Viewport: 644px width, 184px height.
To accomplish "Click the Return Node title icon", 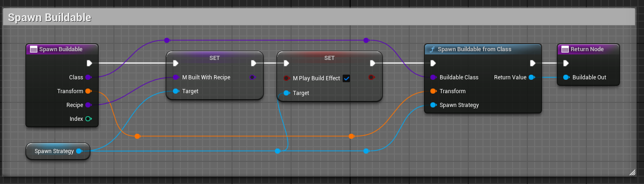I will [565, 49].
